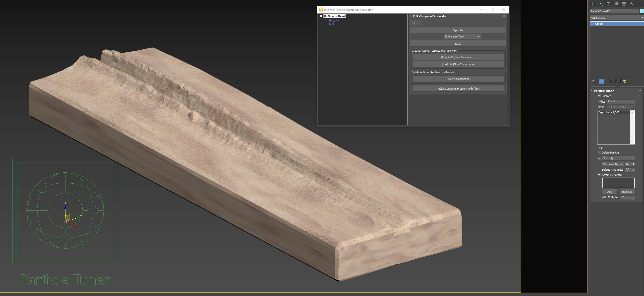Click Decrease By value spinner arrows
This screenshot has width=644, height=296.
[x=633, y=164]
